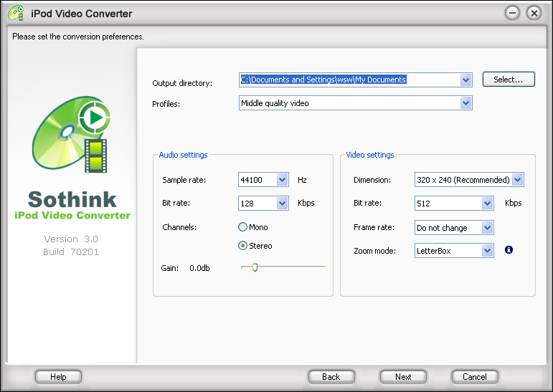Click in the Output directory path field
The height and width of the screenshot is (392, 553).
point(349,80)
